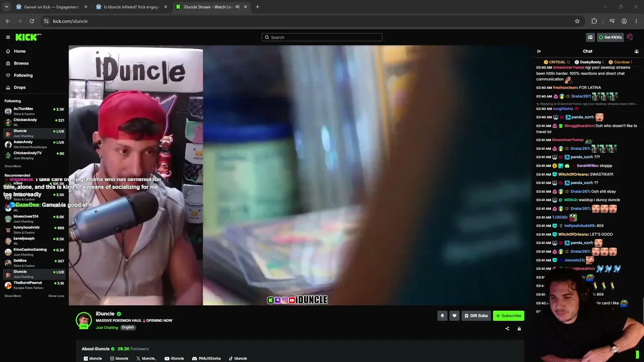This screenshot has height=362, width=644.
Task: Open the Just Chatting category link
Action: pos(107,328)
